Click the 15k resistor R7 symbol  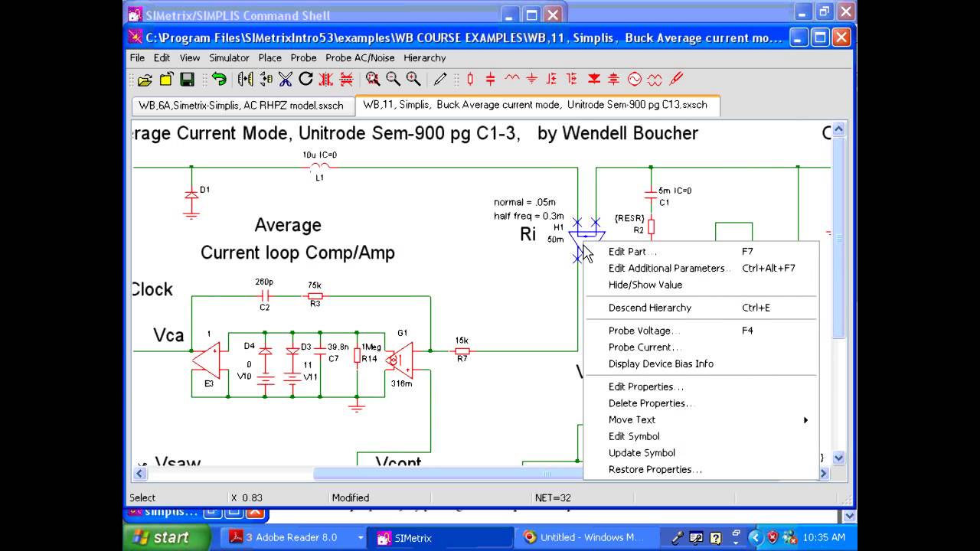pos(462,351)
